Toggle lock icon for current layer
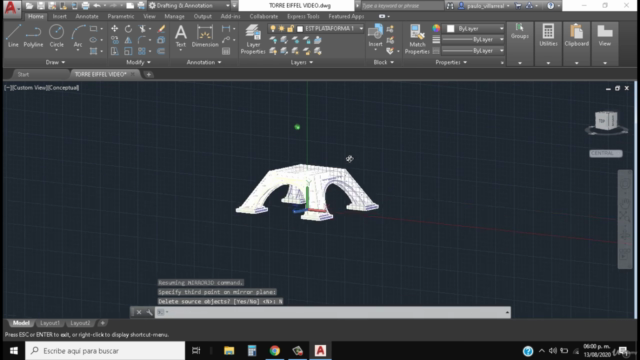 point(290,29)
